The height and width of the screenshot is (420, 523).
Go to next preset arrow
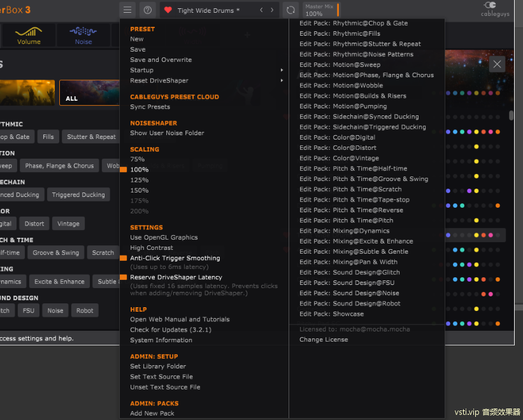click(272, 10)
